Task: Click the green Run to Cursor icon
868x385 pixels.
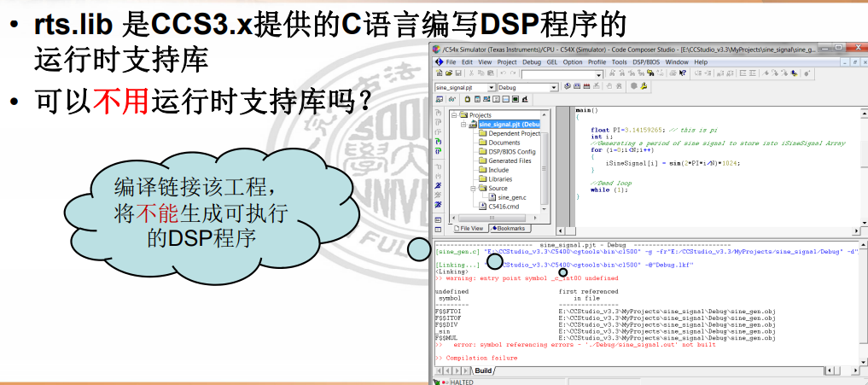Action: [438, 142]
